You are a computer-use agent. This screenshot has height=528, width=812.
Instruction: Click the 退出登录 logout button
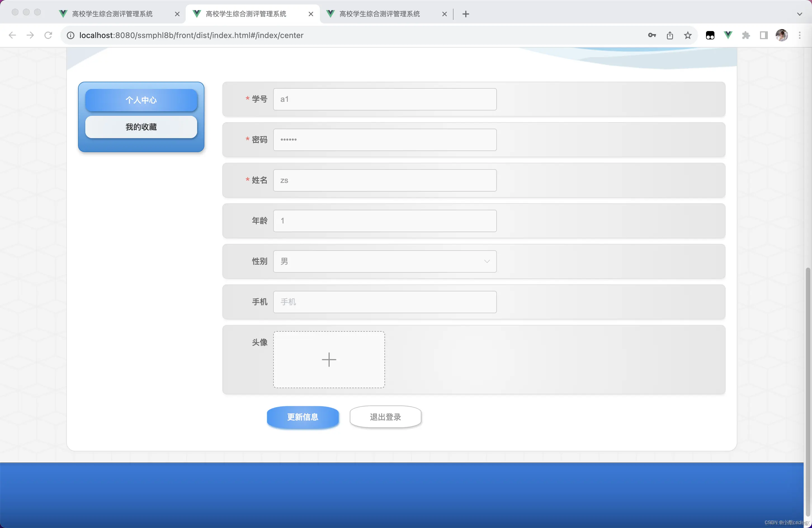(385, 416)
